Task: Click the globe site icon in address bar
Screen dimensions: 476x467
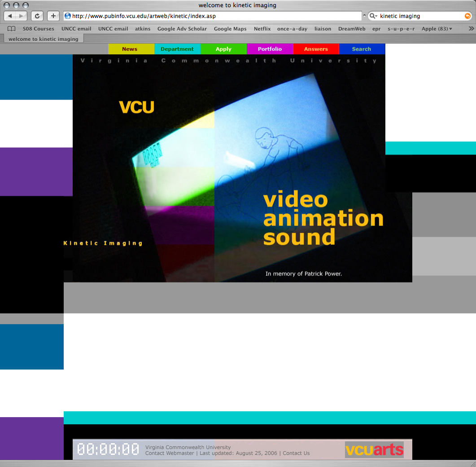Action: coord(68,16)
